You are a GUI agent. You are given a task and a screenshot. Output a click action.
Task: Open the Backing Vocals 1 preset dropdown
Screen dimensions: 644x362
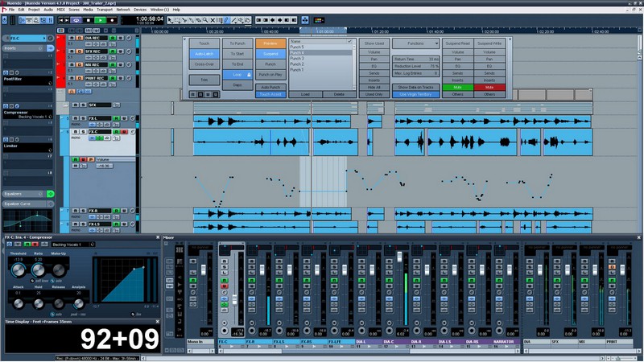click(x=69, y=245)
